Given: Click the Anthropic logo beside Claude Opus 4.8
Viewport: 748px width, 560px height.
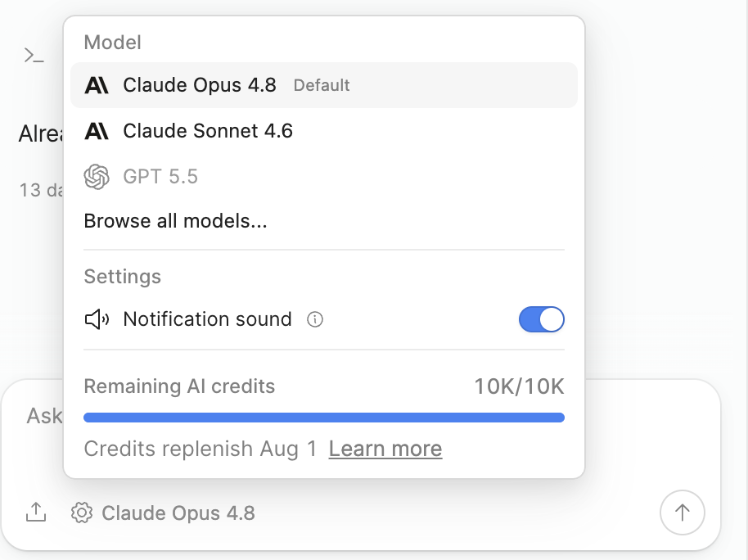Looking at the screenshot, I should tap(97, 85).
